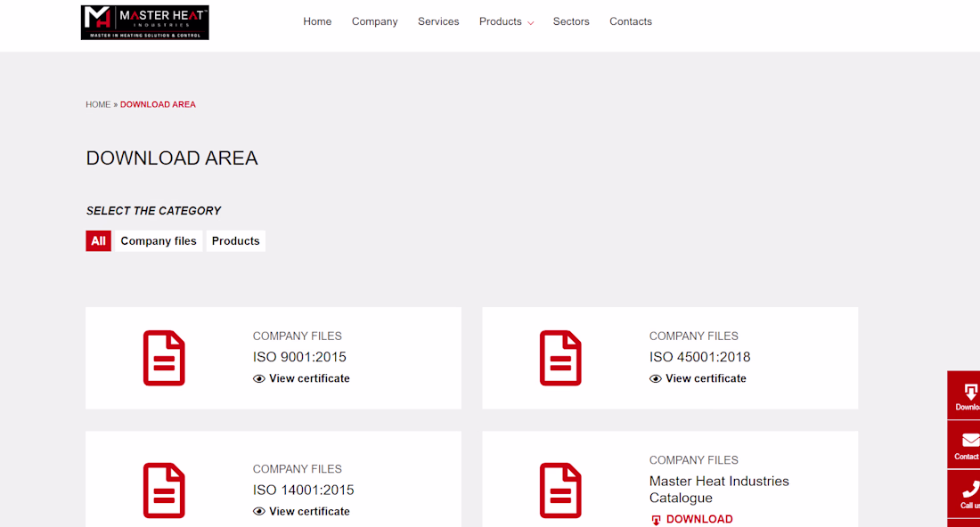Filter by Products category
Image resolution: width=980 pixels, height=527 pixels.
click(235, 241)
